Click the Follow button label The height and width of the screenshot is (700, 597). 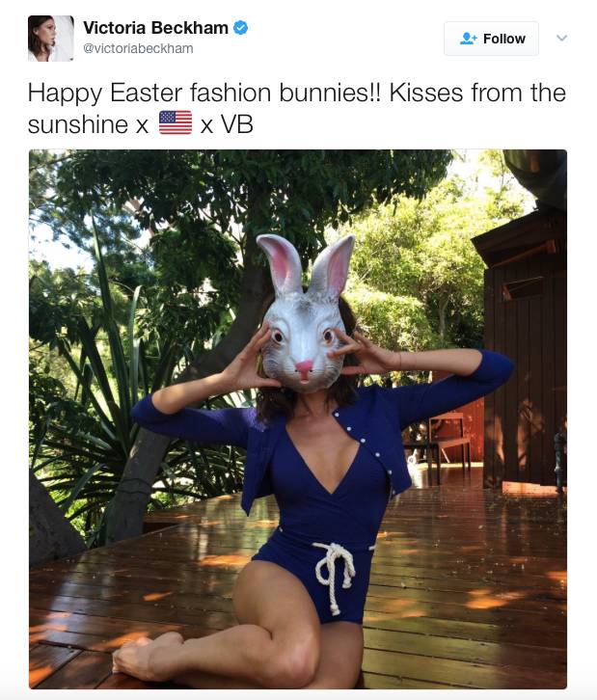[x=504, y=39]
